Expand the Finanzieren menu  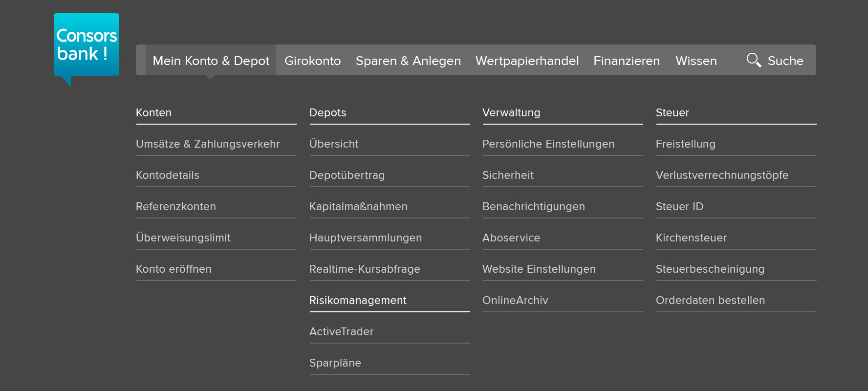tap(627, 61)
